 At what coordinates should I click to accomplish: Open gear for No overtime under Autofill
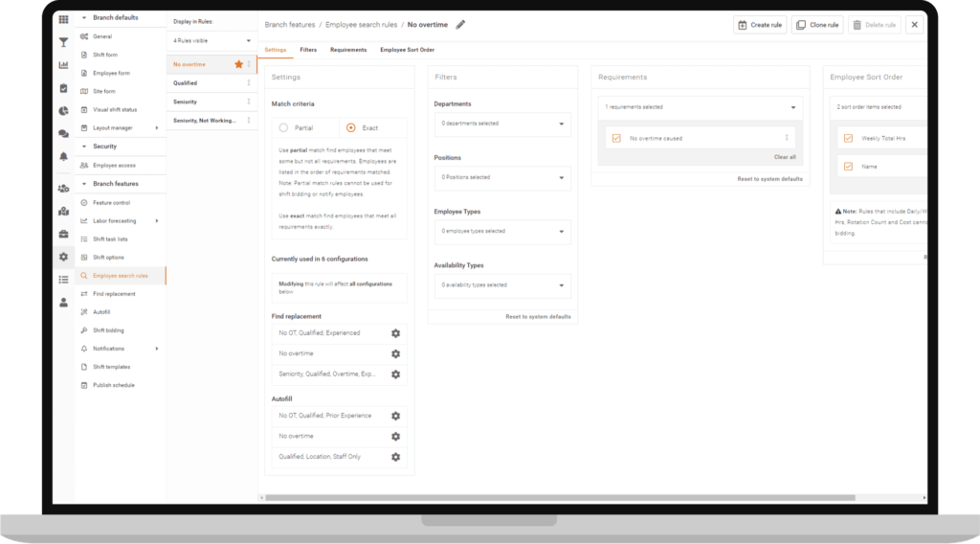pyautogui.click(x=395, y=437)
